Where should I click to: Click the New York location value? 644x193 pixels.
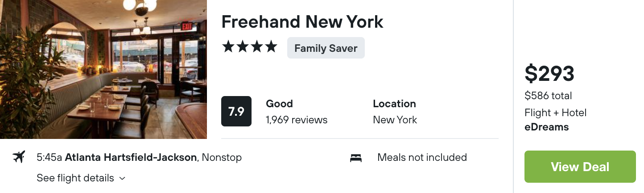pyautogui.click(x=395, y=120)
